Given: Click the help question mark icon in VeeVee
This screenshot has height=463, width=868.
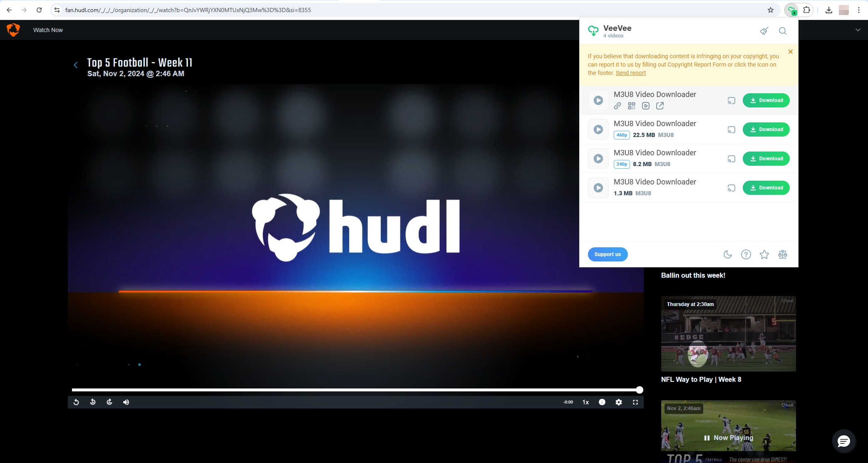Looking at the screenshot, I should coord(746,254).
